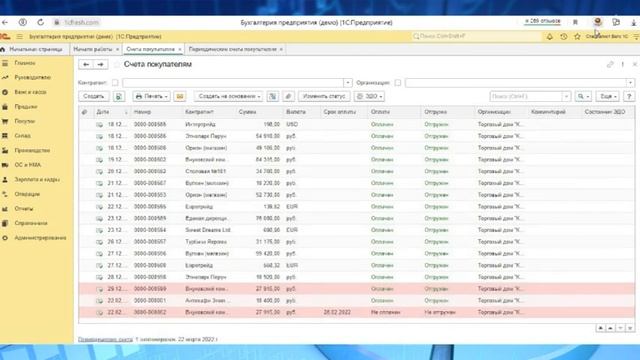
Task: Open the ЭДО dropdown menu
Action: (x=369, y=96)
